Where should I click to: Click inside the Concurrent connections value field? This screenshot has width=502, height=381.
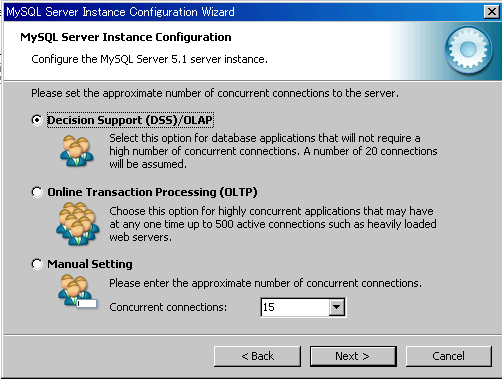[x=295, y=307]
